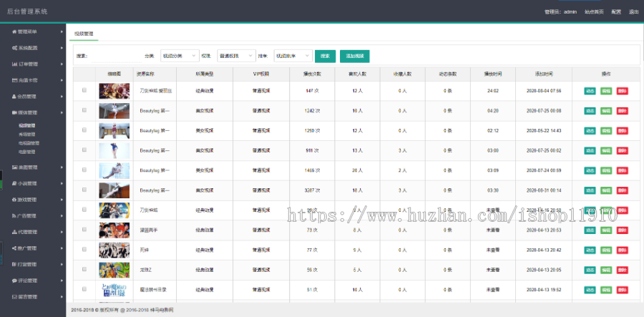Screen dimensions: 644x317
Task: Open the 权限 permission dropdown
Action: [237, 56]
